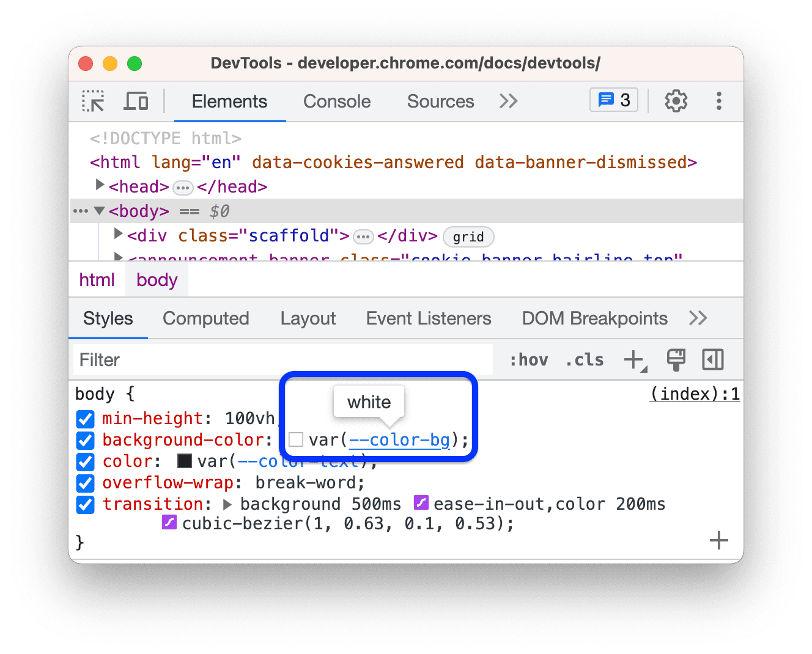Open the Sources panel tab
The image size is (812, 654).
(x=440, y=101)
